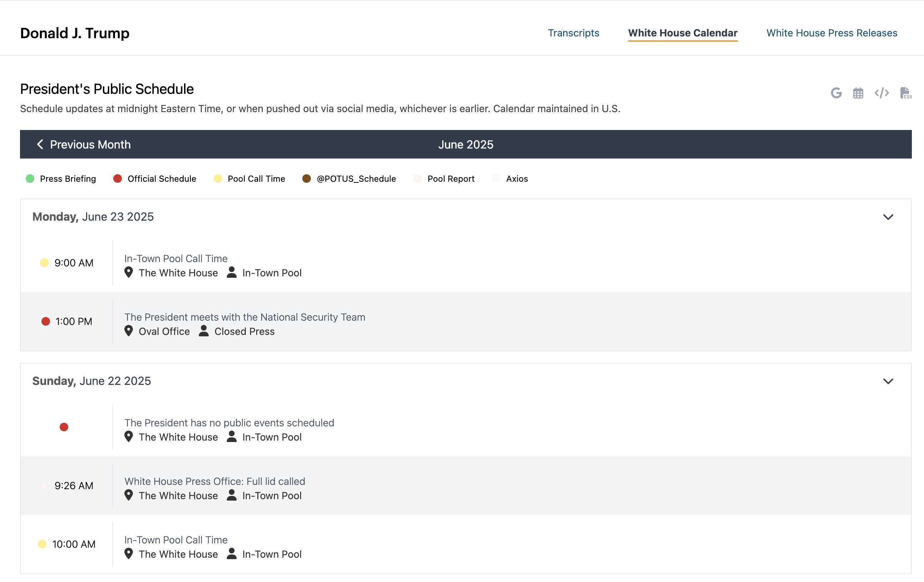The height and width of the screenshot is (582, 924).
Task: Toggle the Pool Report legend filter
Action: tap(443, 179)
